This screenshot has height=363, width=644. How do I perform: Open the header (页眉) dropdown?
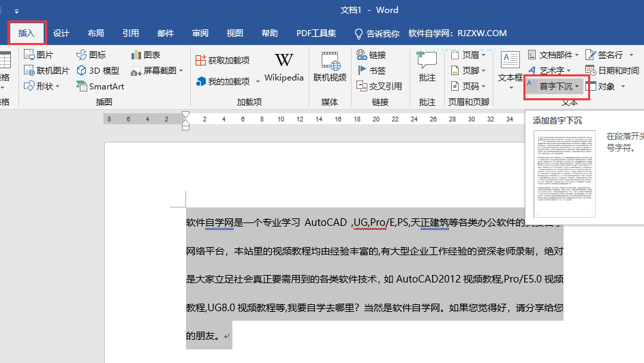468,55
